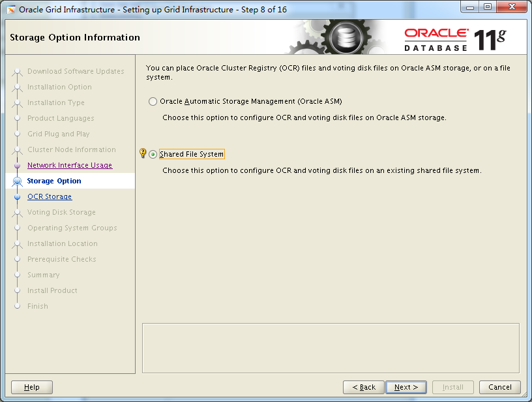Maximize the Oracle Grid Infrastructure window

click(x=488, y=7)
